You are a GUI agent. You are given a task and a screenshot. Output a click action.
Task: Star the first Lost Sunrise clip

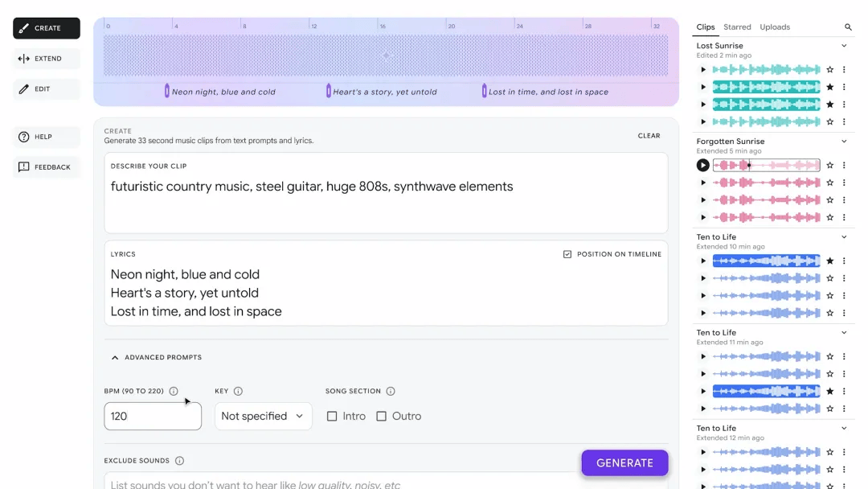point(829,70)
